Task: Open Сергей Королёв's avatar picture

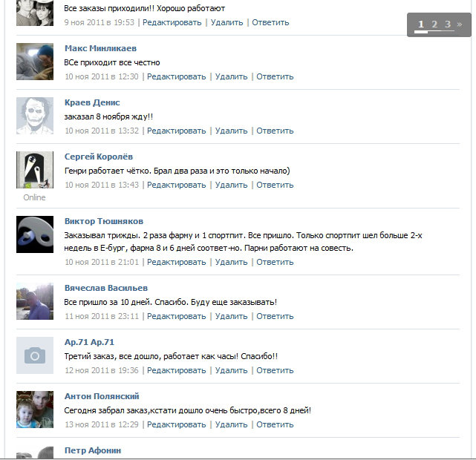Action: point(35,170)
